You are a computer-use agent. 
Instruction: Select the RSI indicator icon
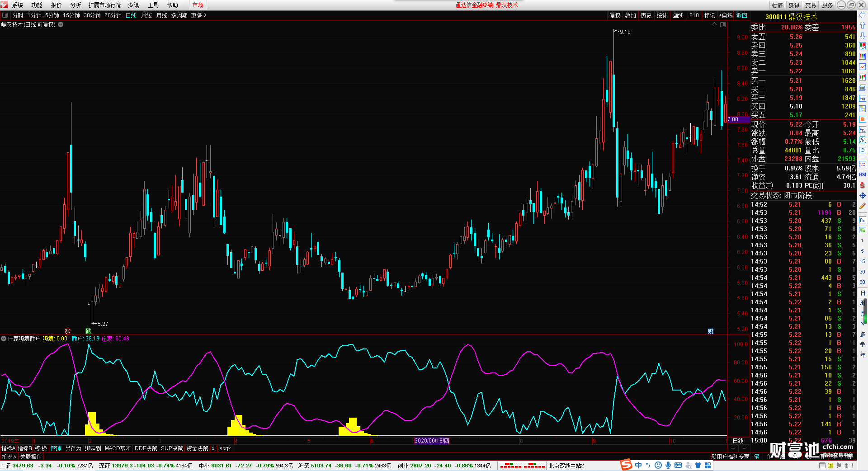click(x=863, y=174)
